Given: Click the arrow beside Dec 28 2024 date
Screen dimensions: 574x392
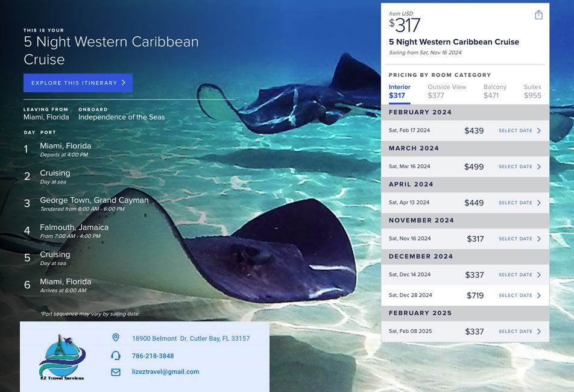Looking at the screenshot, I should pyautogui.click(x=538, y=296).
